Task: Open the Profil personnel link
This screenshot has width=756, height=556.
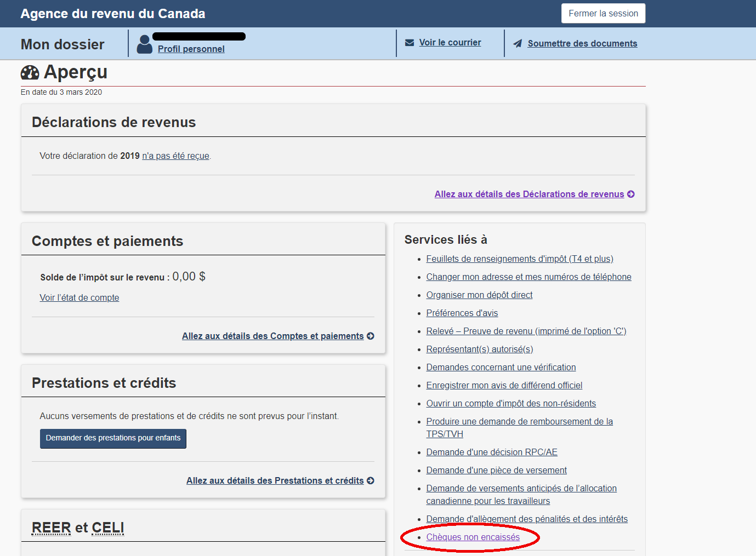Action: (191, 49)
